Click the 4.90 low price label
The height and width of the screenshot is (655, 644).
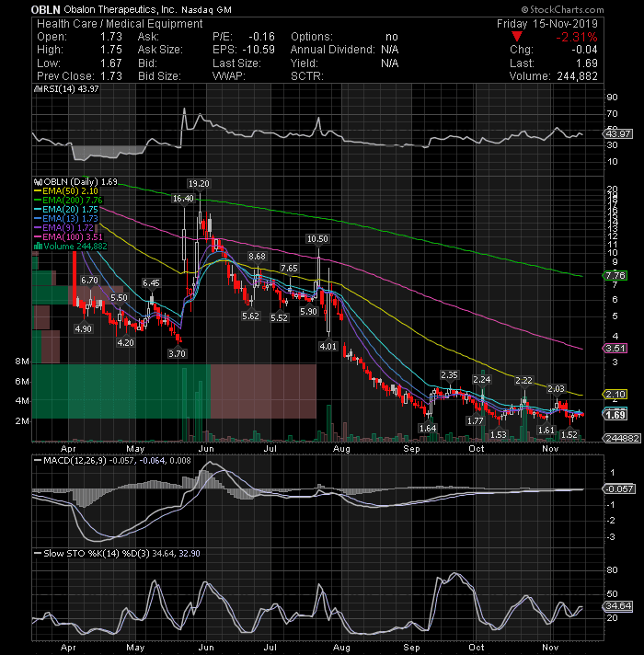click(x=83, y=329)
